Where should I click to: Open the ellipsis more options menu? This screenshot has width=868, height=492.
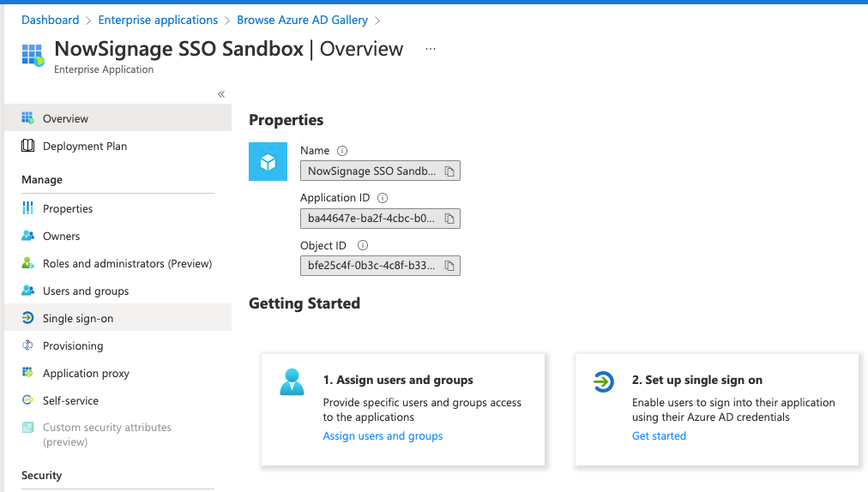[431, 50]
